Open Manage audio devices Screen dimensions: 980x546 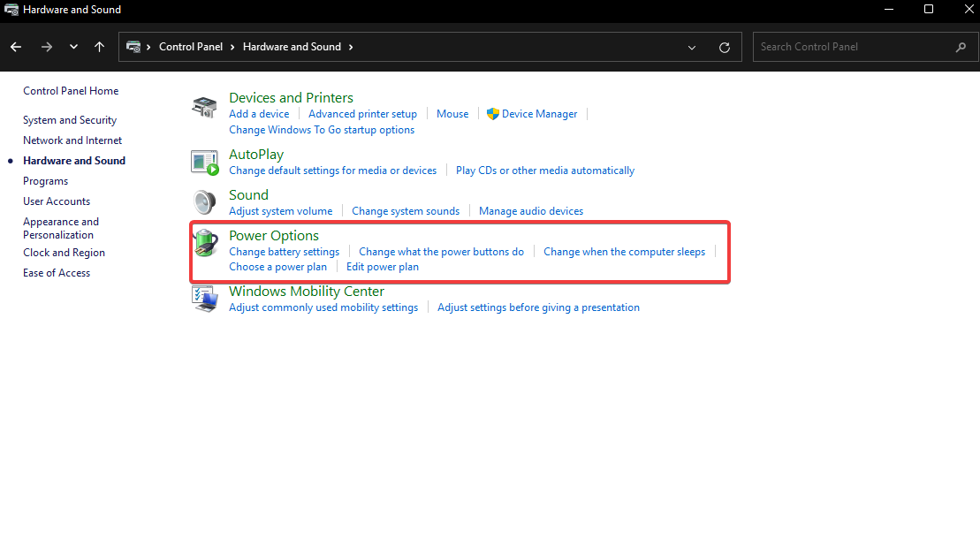pyautogui.click(x=530, y=211)
